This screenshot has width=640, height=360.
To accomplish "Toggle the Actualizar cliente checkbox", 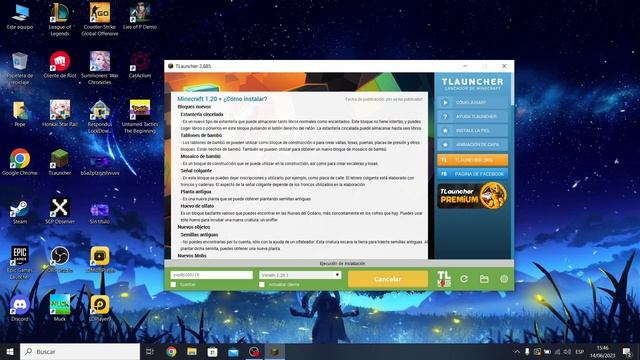I will [x=262, y=284].
